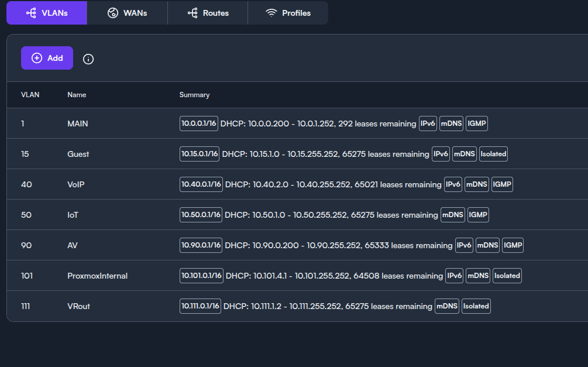588x367 pixels.
Task: Click the Routes tab branch icon
Action: [192, 13]
